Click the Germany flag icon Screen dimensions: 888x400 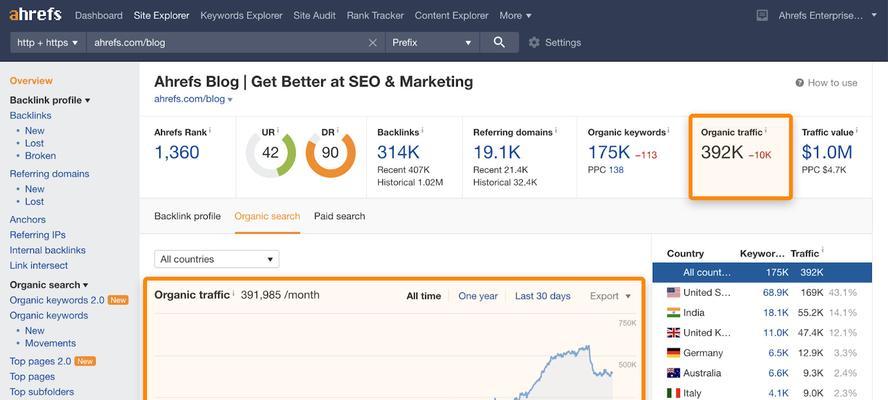pos(673,353)
